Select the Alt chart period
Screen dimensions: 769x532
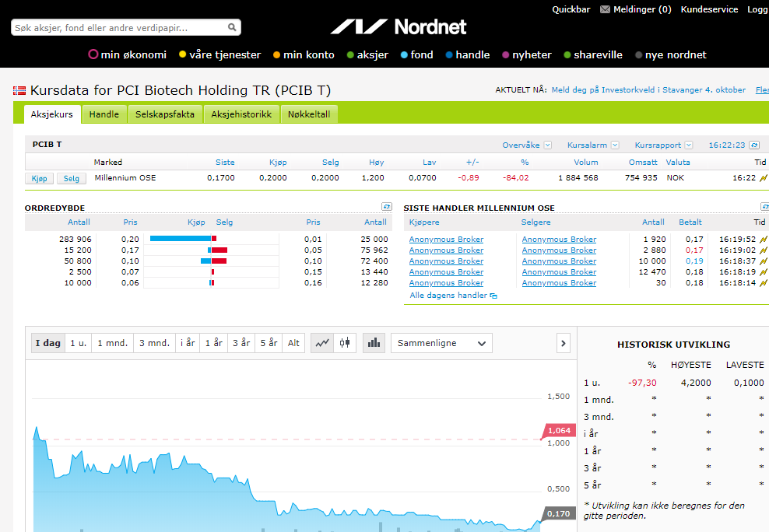click(x=293, y=343)
